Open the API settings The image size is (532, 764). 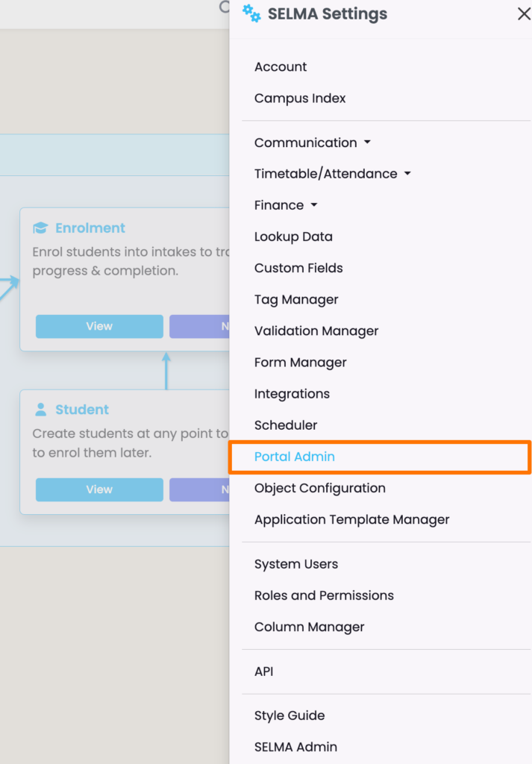(264, 671)
